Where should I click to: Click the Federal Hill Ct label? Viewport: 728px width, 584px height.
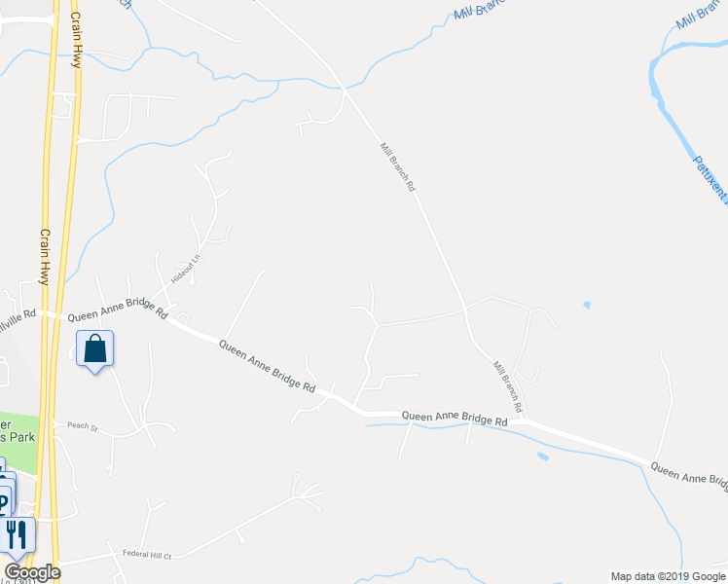[147, 554]
